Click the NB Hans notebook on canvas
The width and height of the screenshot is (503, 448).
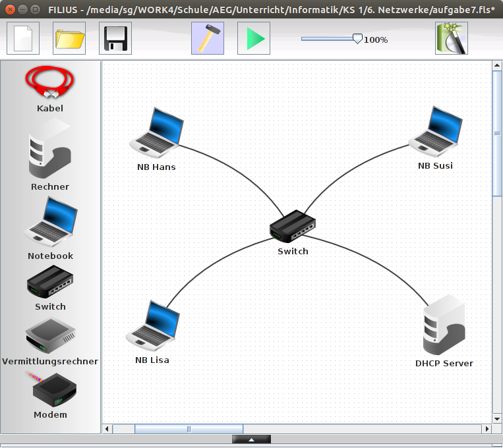pyautogui.click(x=156, y=133)
